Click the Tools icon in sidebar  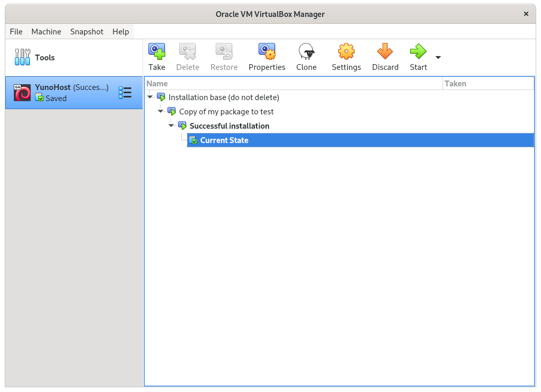22,57
